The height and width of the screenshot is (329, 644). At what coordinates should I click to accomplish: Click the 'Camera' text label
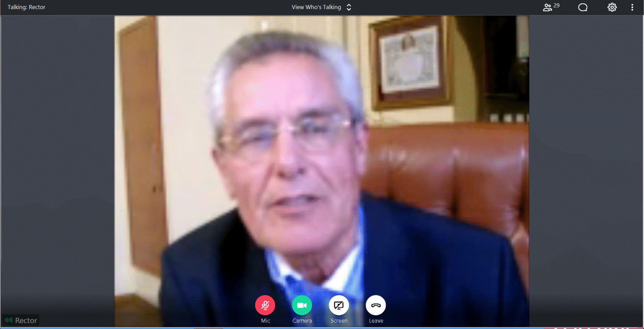pyautogui.click(x=302, y=321)
